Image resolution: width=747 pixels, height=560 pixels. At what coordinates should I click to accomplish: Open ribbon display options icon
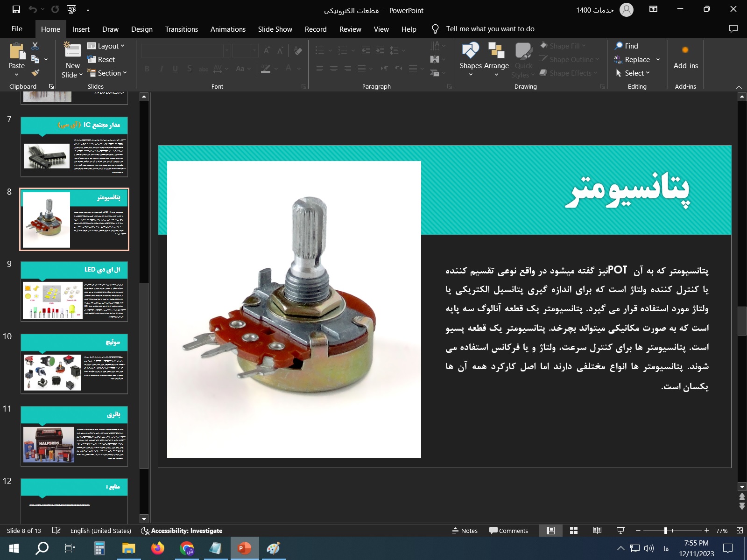[653, 9]
